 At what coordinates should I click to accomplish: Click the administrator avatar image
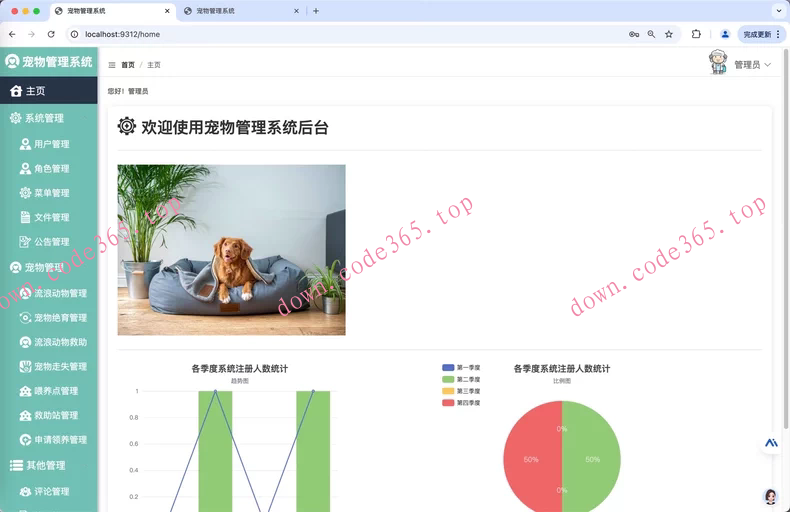tap(718, 62)
